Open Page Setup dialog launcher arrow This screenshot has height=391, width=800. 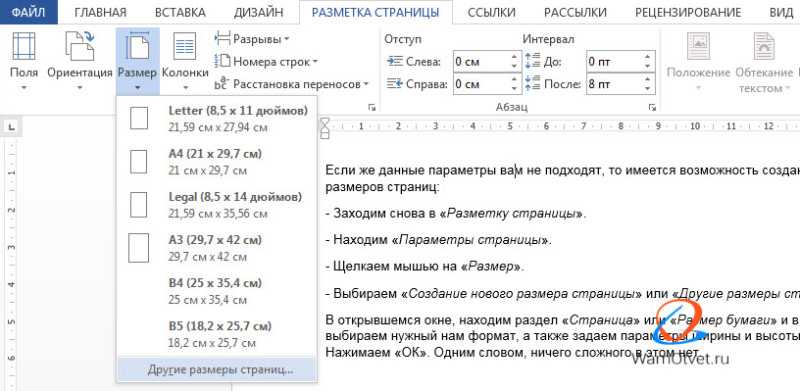pyautogui.click(x=371, y=107)
